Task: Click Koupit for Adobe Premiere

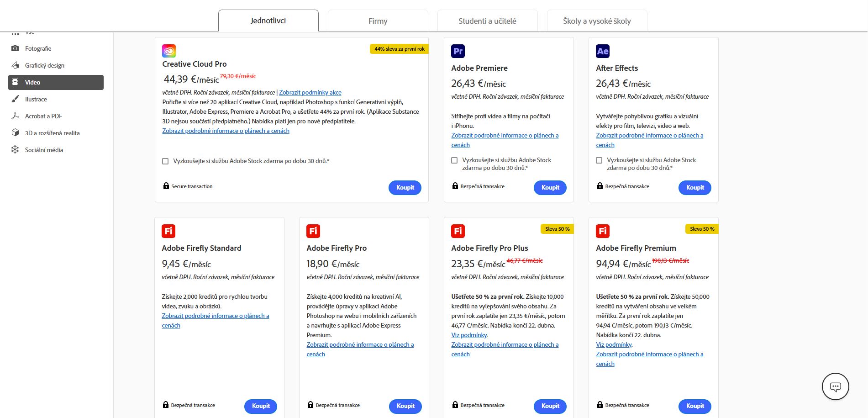Action: click(x=550, y=188)
